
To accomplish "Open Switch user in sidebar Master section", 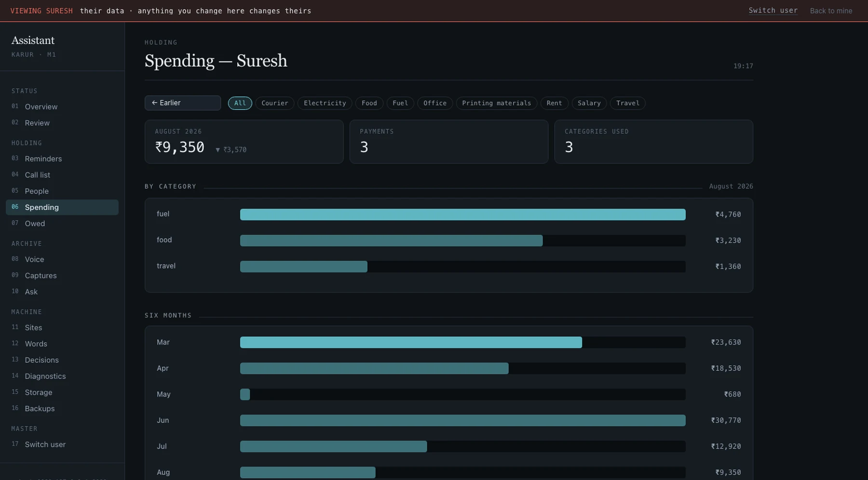I will (x=62, y=444).
